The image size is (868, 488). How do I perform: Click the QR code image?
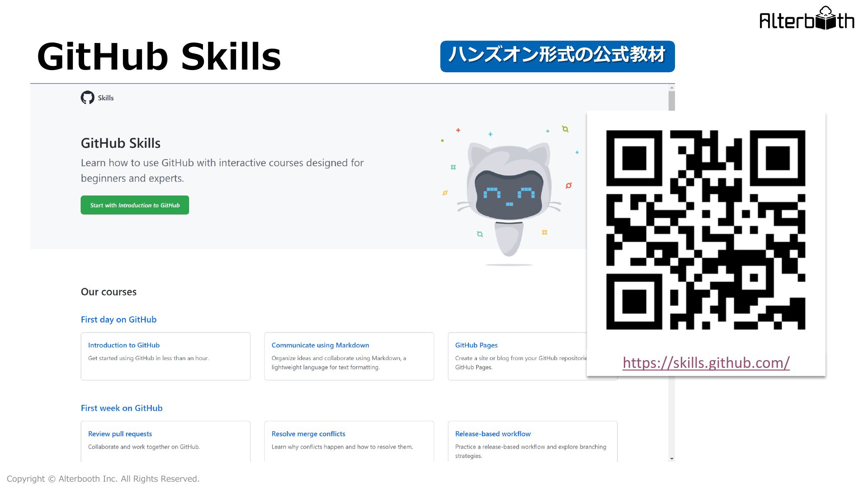706,230
